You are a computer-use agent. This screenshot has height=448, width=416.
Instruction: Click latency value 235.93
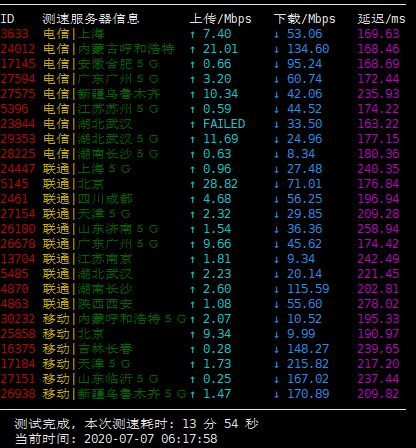378,94
